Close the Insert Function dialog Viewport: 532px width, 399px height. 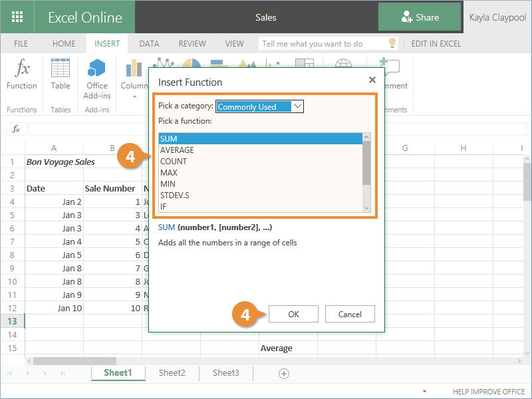coord(372,80)
